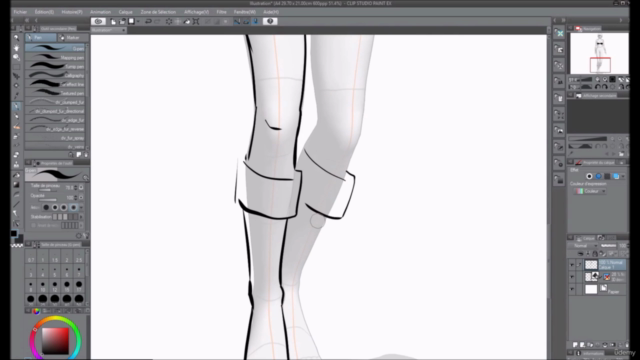The height and width of the screenshot is (360, 640).
Task: Select the Calligraphy brush
Action: coord(55,76)
